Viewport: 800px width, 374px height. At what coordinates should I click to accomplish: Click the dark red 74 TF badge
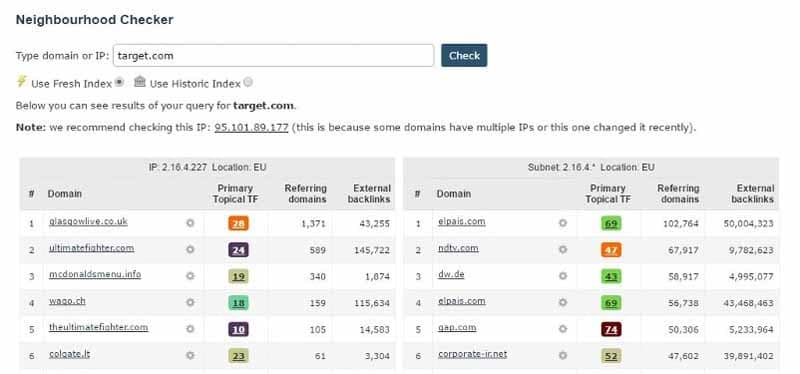point(611,330)
